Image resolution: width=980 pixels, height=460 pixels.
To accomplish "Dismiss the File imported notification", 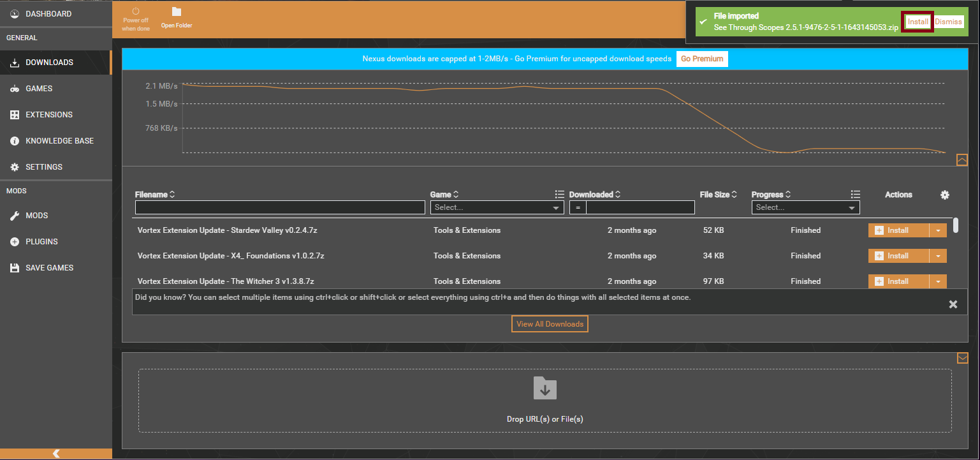I will click(949, 22).
